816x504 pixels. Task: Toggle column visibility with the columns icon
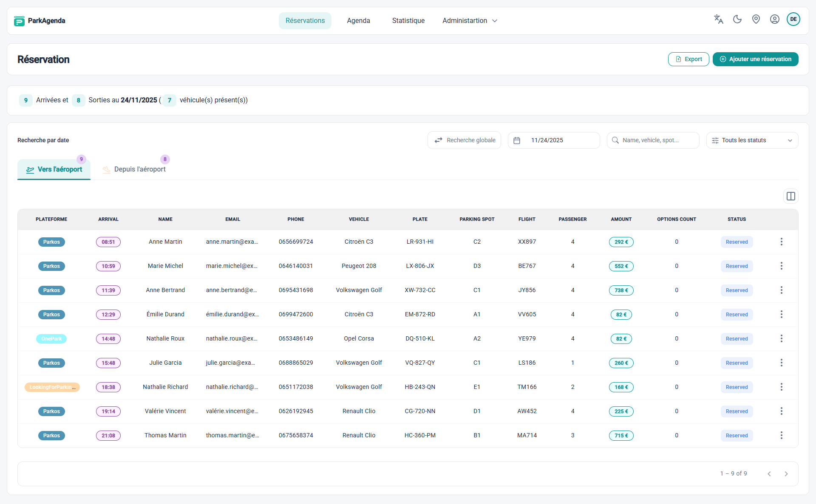[x=791, y=196]
